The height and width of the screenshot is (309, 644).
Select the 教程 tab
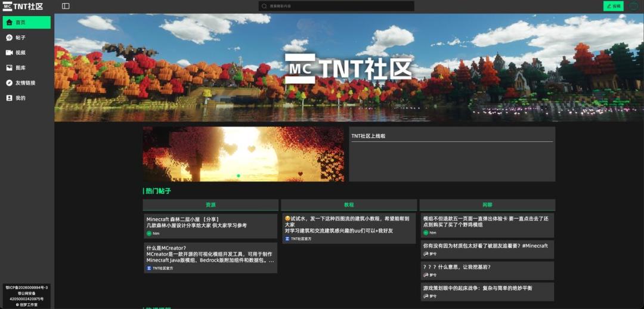click(x=349, y=205)
